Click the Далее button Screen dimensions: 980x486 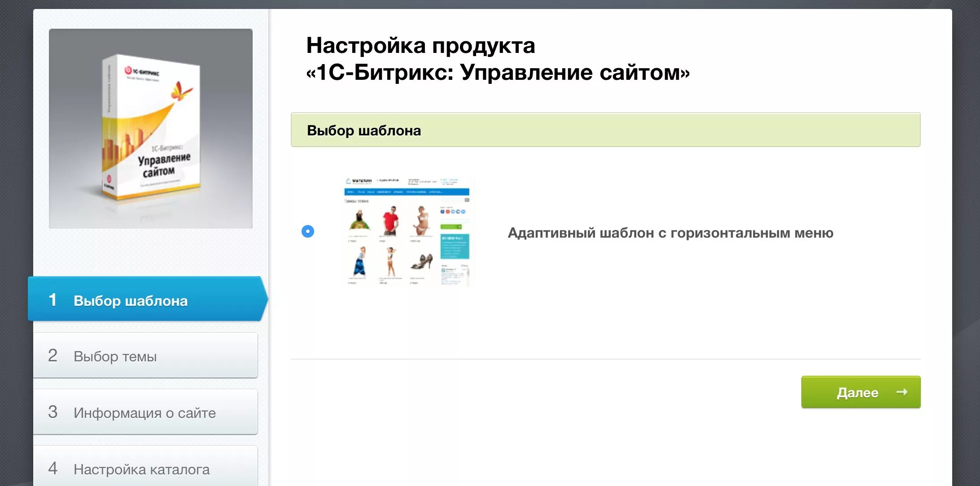(861, 392)
